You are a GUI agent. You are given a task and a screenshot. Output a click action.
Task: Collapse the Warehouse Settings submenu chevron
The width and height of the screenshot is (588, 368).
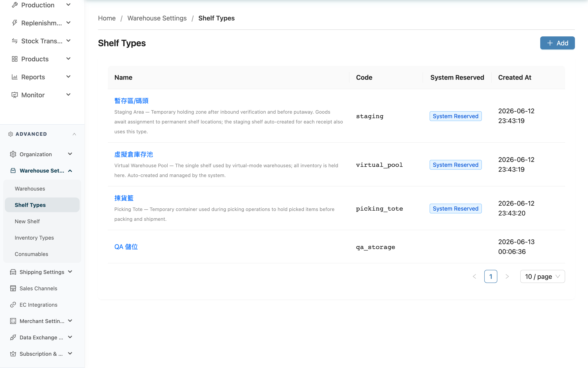pyautogui.click(x=70, y=171)
